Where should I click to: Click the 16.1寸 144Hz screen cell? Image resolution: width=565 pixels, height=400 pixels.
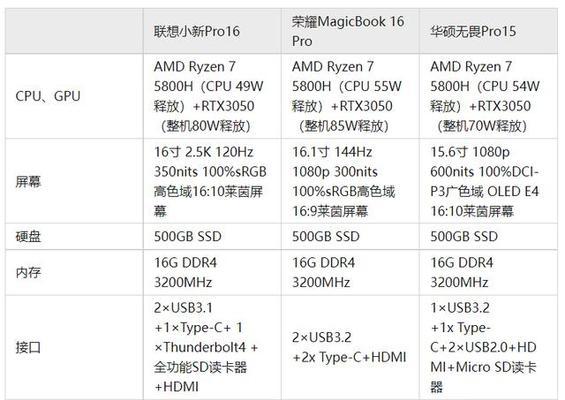pyautogui.click(x=350, y=181)
